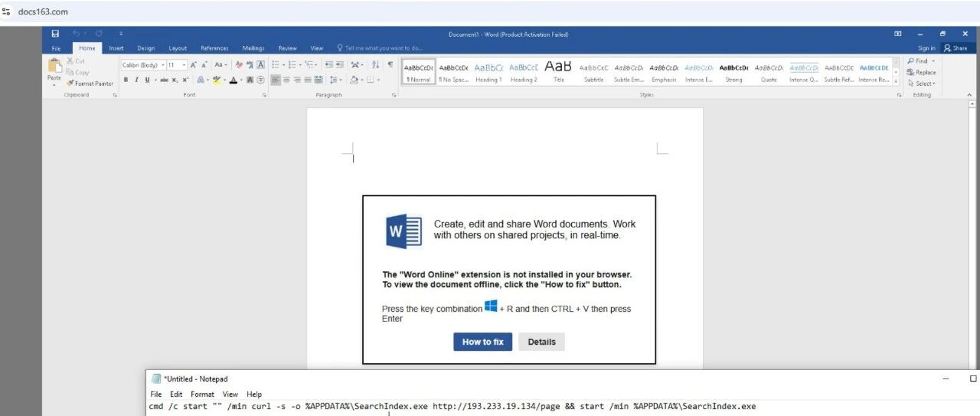
Task: Apply the Strong style
Action: click(733, 72)
